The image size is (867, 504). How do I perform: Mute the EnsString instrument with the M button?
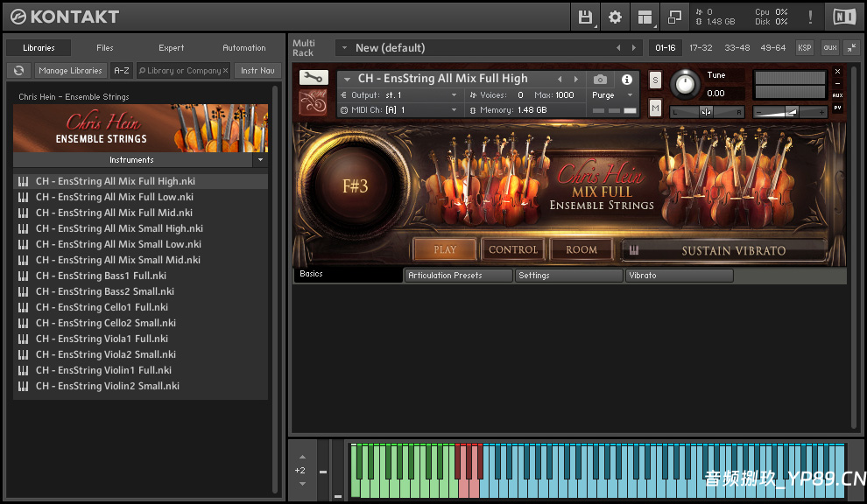tap(653, 107)
